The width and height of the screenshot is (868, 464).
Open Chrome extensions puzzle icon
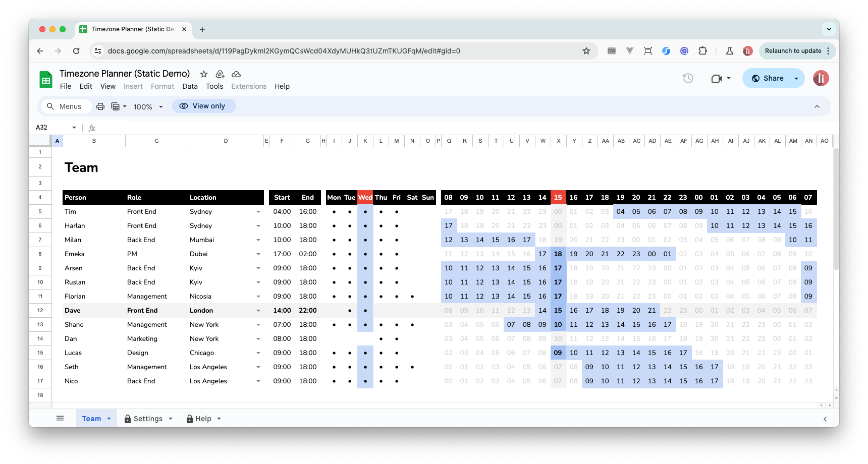click(702, 51)
